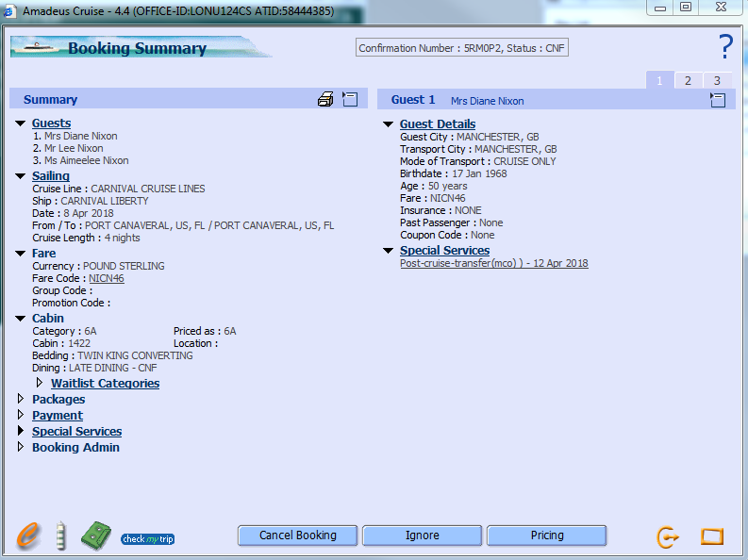The image size is (748, 560).
Task: Switch to guest tab 3
Action: pyautogui.click(x=717, y=80)
